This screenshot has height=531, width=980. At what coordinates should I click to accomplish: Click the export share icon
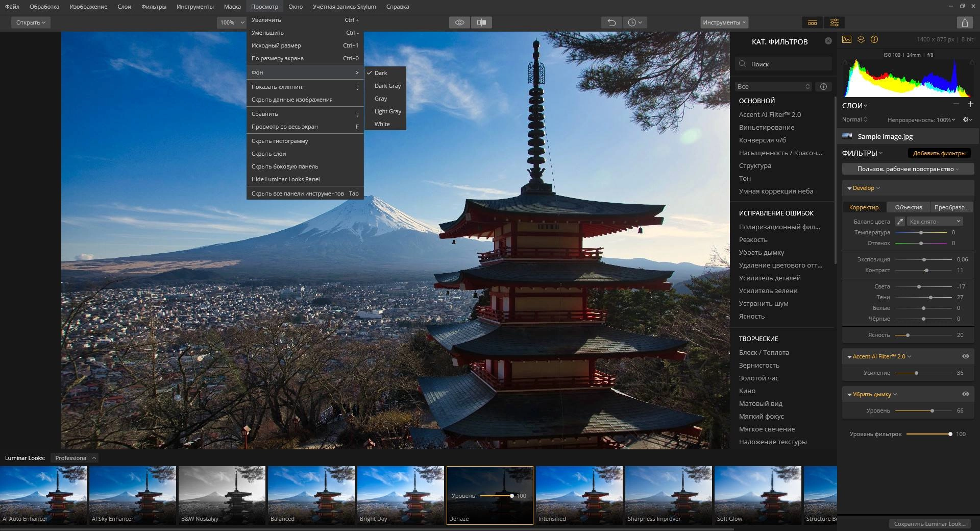click(x=965, y=22)
